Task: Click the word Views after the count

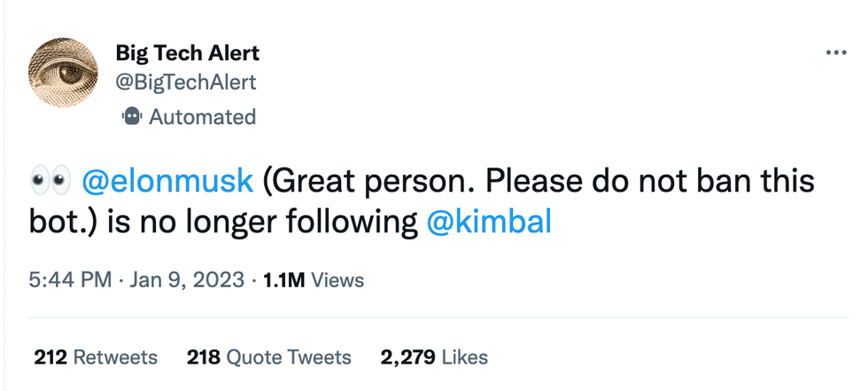Action: (338, 280)
